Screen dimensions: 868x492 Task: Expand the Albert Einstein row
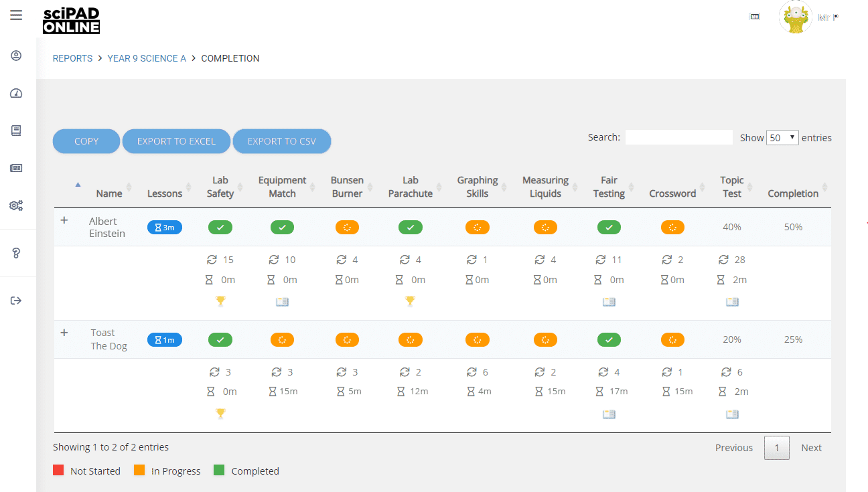[x=64, y=220]
